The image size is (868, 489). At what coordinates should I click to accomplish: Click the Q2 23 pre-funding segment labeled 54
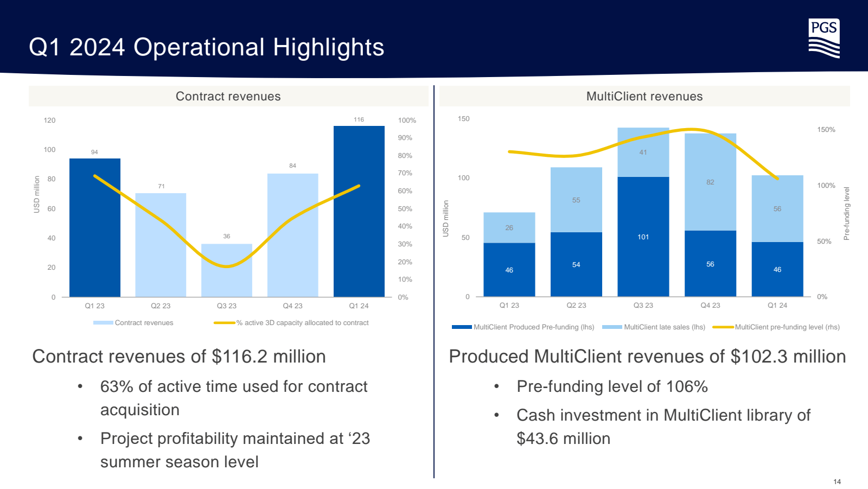coord(576,264)
